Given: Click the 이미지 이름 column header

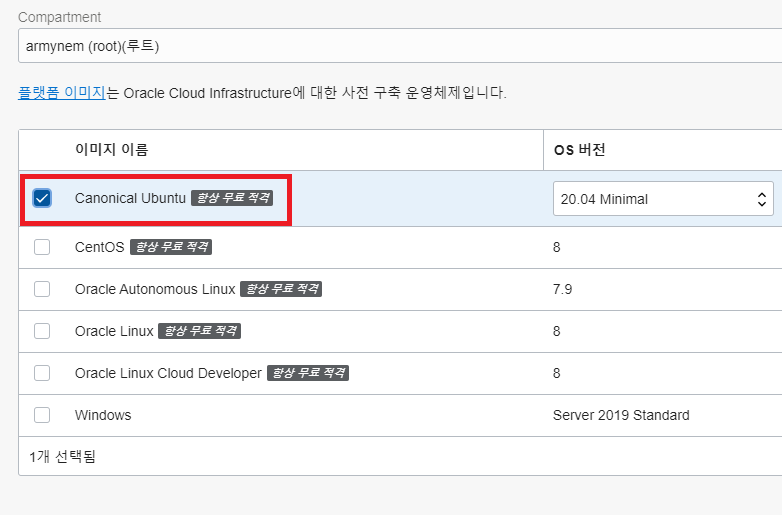Looking at the screenshot, I should pos(111,150).
